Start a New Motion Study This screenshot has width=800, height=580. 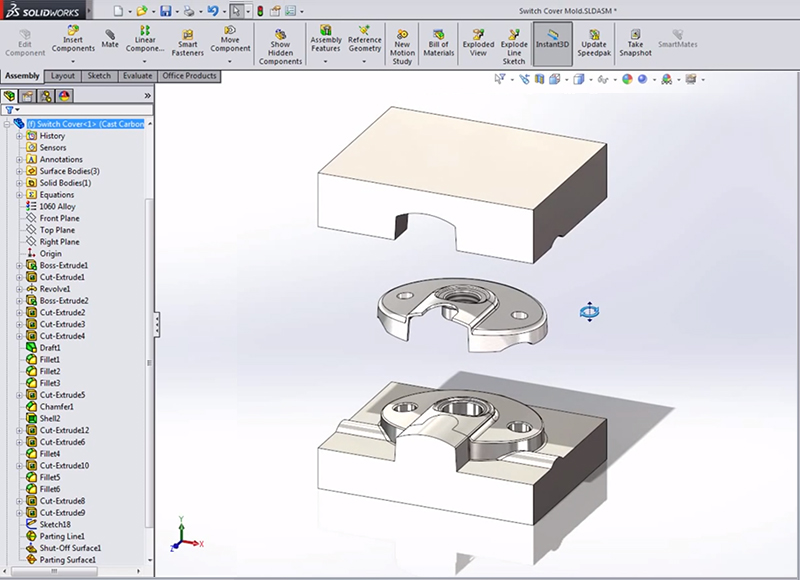[402, 36]
